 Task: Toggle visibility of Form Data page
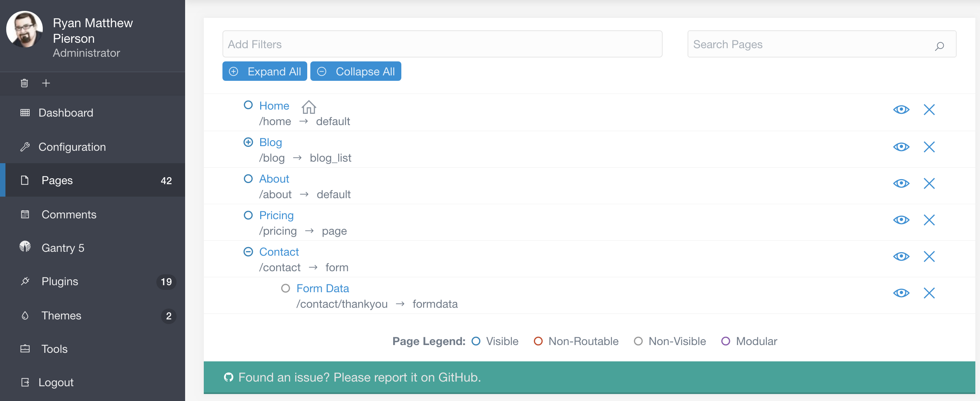901,293
